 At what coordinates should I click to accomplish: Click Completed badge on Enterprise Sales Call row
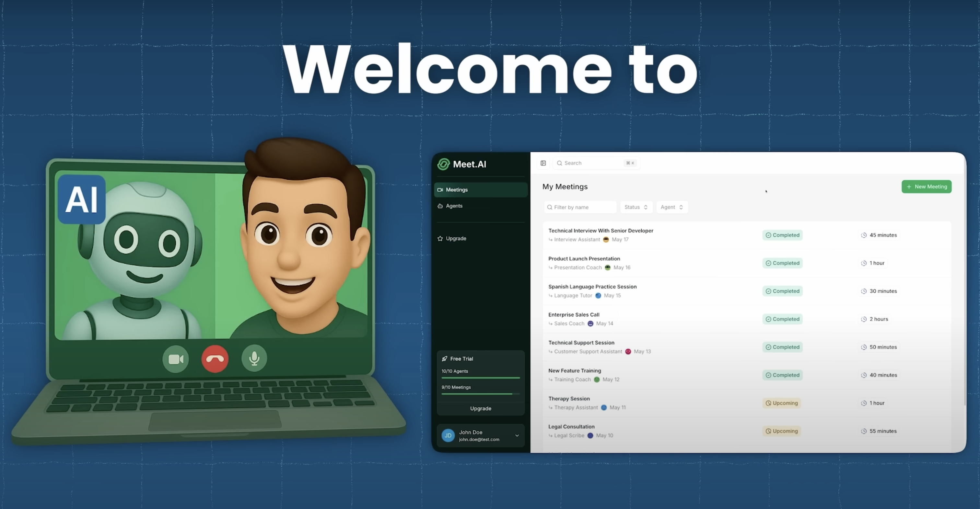pyautogui.click(x=783, y=319)
